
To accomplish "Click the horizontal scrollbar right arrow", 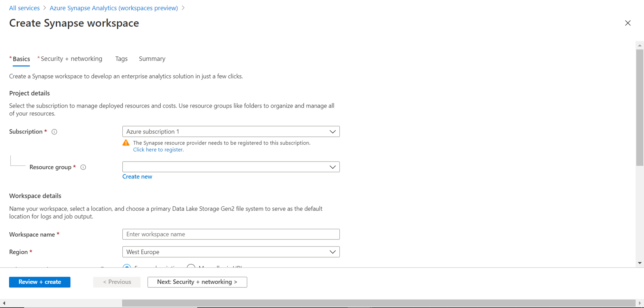I will (x=639, y=303).
